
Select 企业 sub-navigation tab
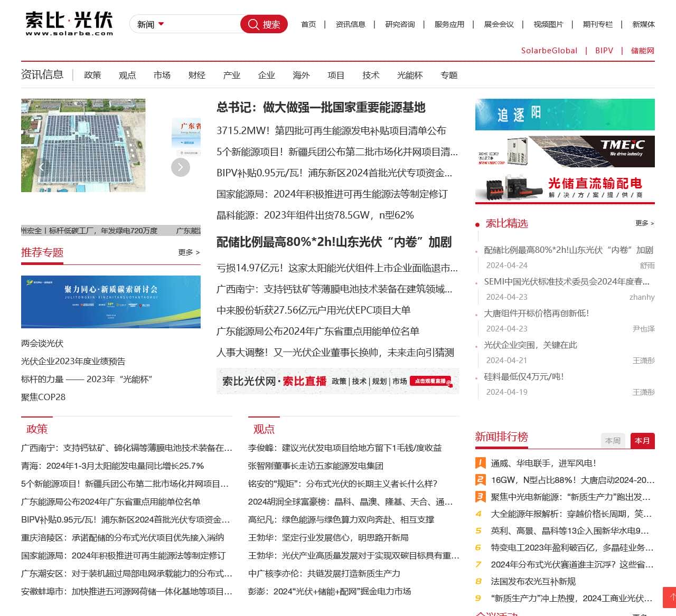tap(267, 75)
